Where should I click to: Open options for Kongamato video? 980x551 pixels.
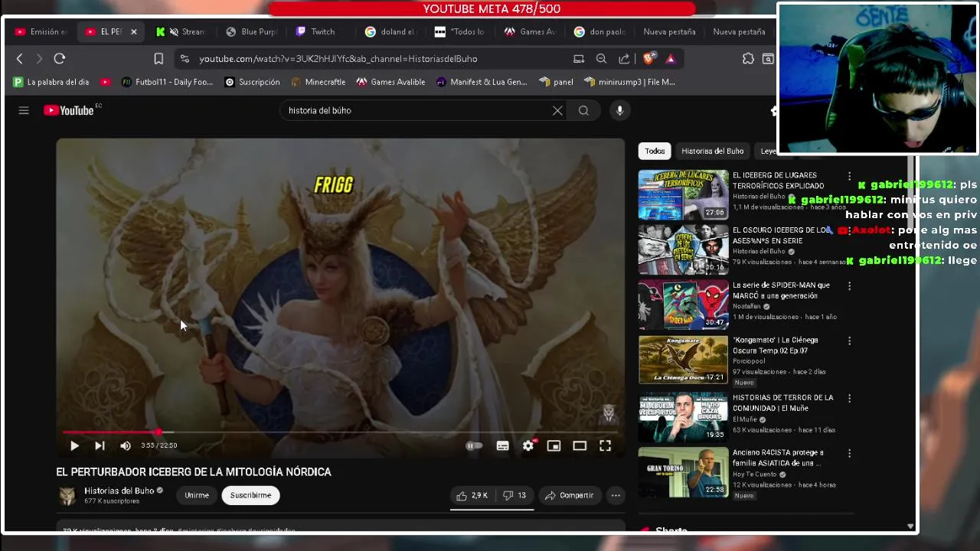tap(849, 341)
